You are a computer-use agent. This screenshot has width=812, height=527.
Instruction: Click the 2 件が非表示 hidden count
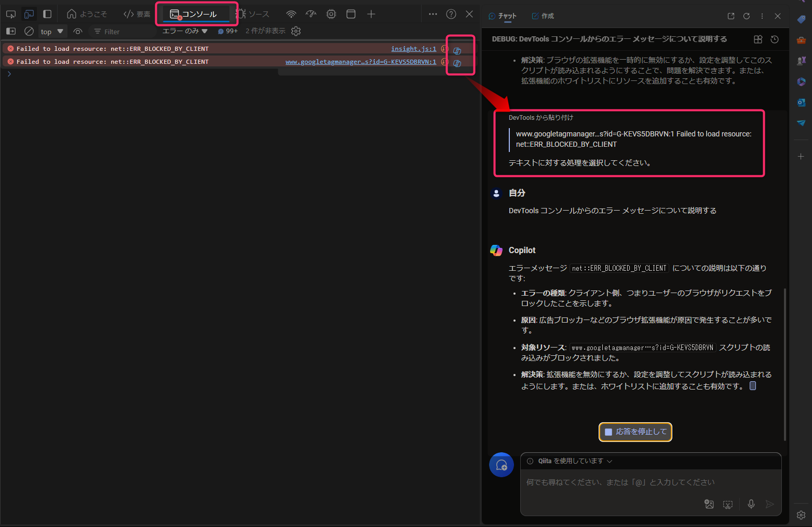click(265, 31)
